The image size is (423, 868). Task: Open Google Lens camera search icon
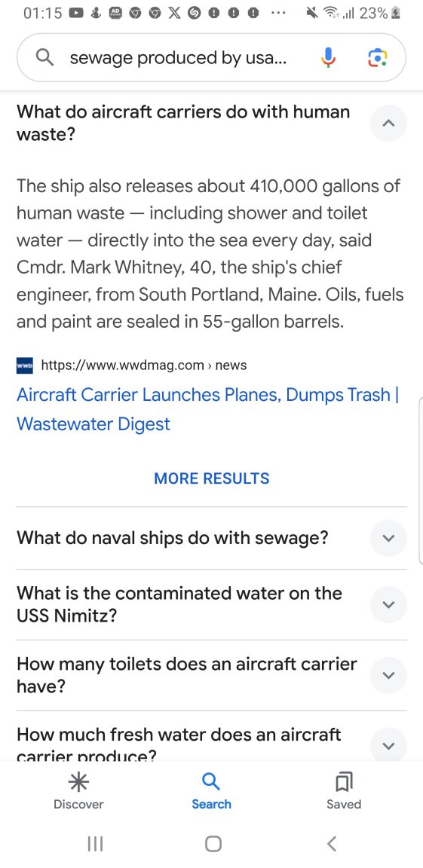pyautogui.click(x=378, y=57)
